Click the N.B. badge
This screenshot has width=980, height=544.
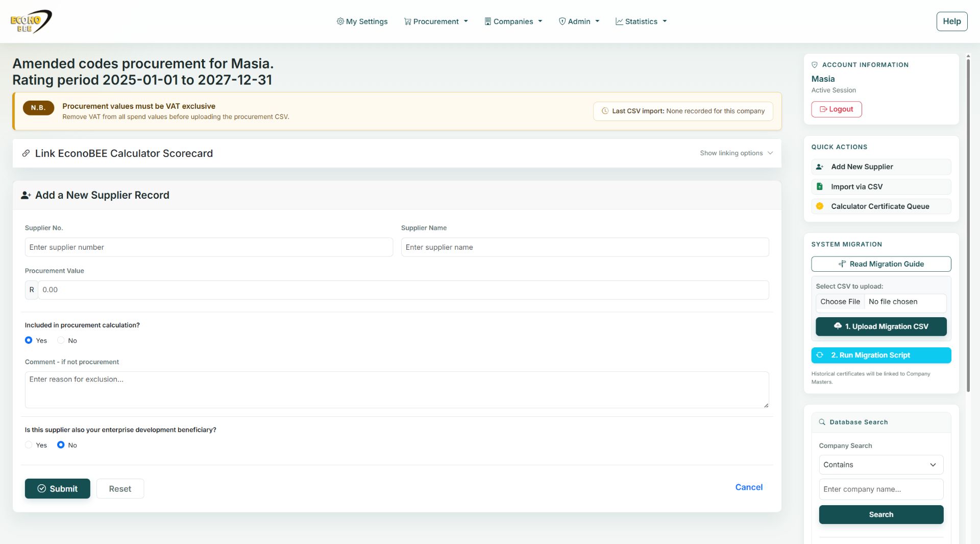(x=38, y=108)
